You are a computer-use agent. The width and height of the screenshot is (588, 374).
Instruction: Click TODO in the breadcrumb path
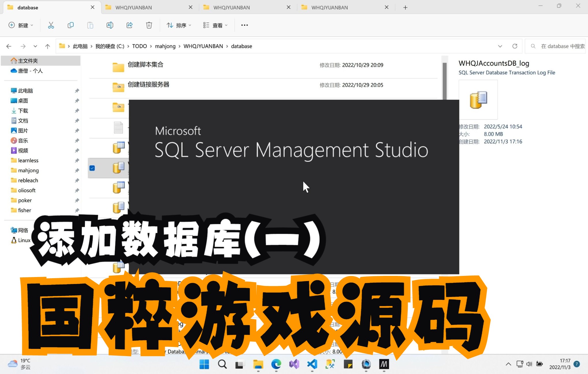pyautogui.click(x=139, y=46)
